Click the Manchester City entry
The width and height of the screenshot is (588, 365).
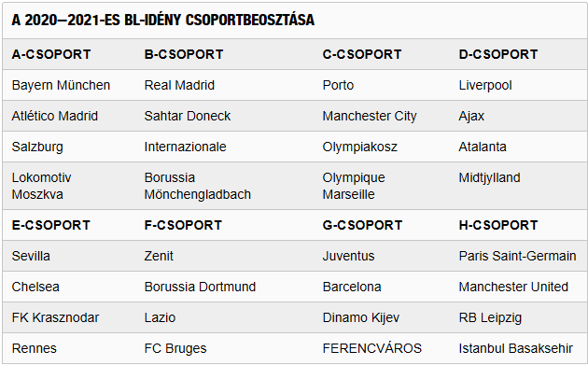[x=370, y=116]
